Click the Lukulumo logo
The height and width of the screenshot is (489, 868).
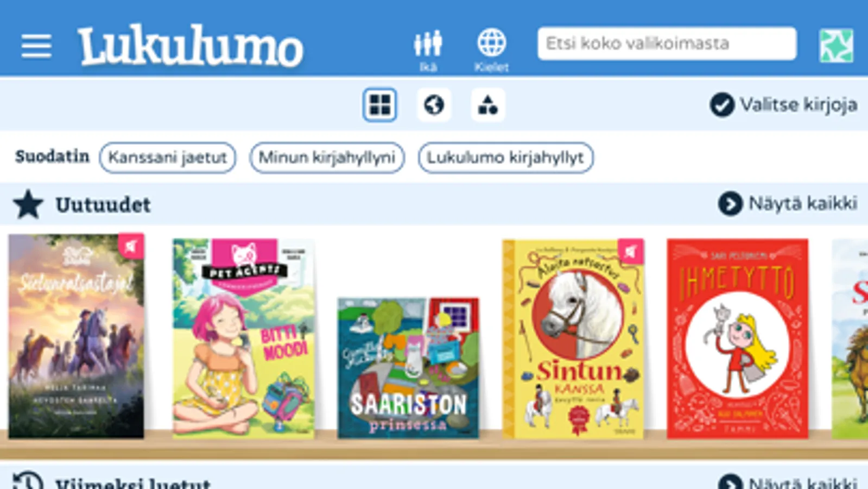tap(191, 46)
